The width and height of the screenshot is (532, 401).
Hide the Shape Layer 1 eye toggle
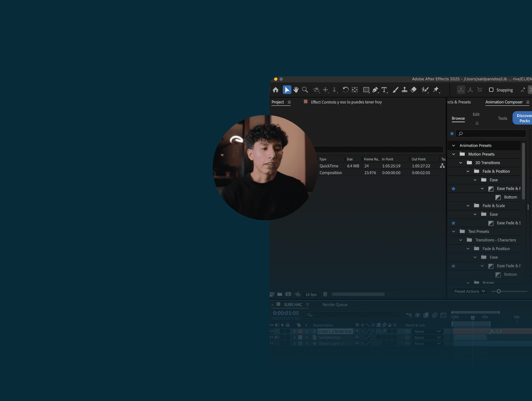pos(272,343)
